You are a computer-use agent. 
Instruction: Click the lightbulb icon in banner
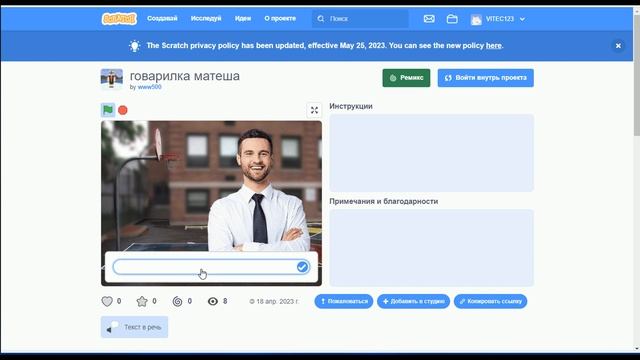coord(134,46)
